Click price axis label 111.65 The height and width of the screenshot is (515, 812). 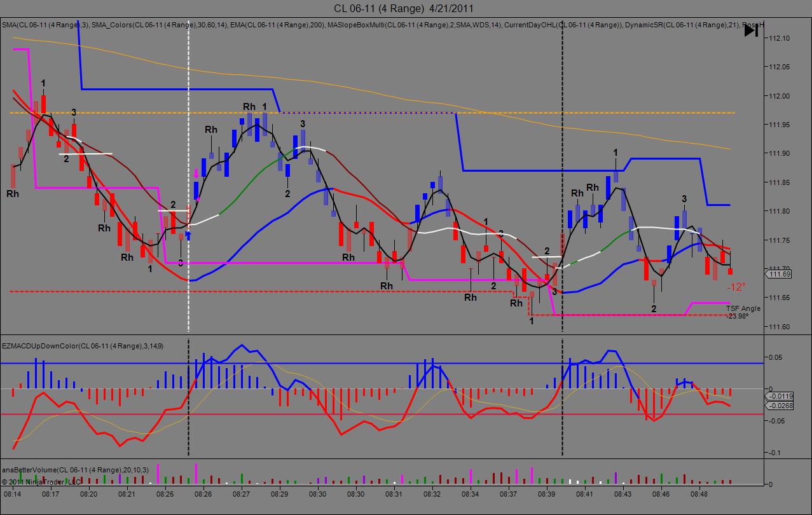tap(779, 298)
